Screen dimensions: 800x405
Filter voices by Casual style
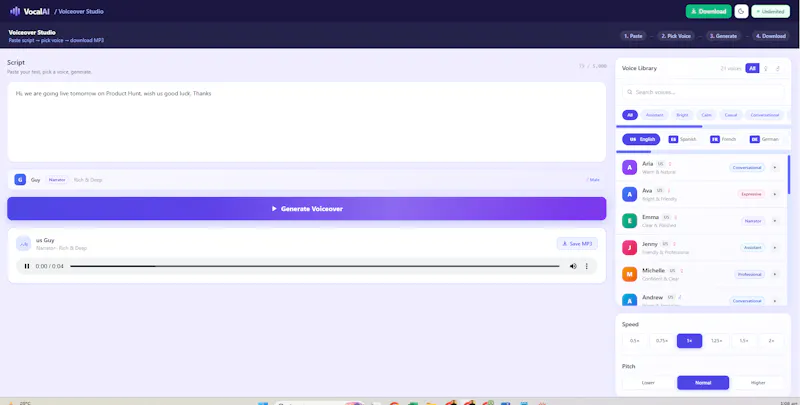tap(731, 115)
